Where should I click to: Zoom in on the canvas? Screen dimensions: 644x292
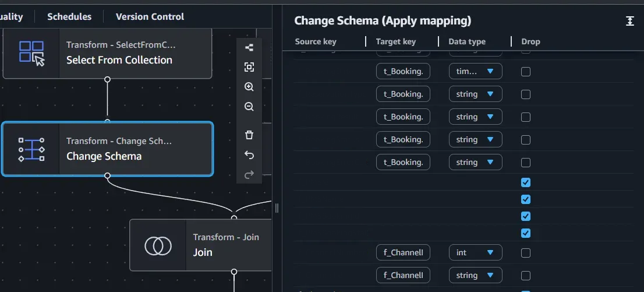(x=249, y=87)
